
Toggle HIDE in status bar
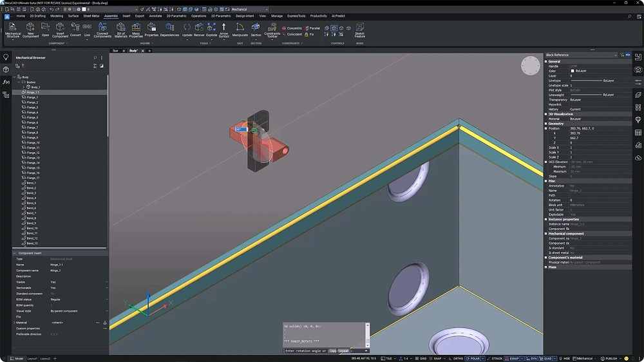point(566,359)
